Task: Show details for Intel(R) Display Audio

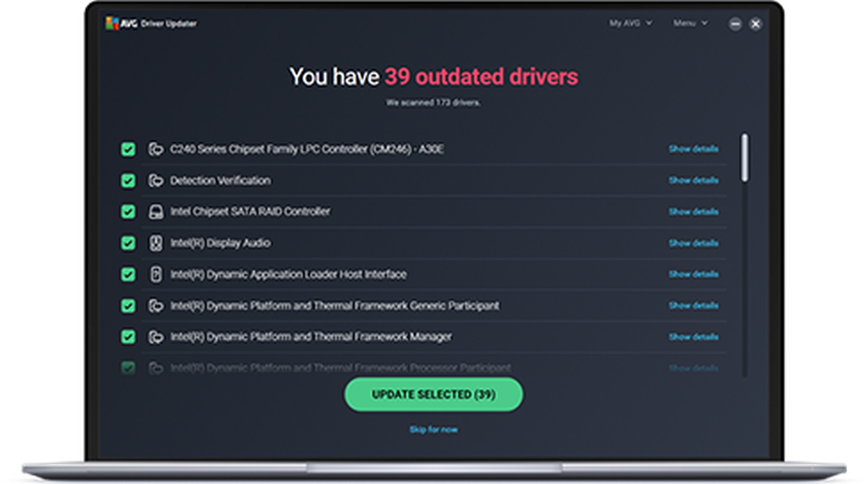Action: [693, 244]
